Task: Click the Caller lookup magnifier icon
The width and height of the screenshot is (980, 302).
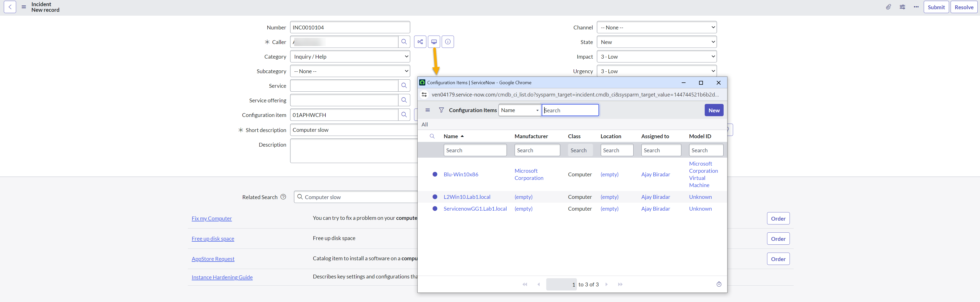Action: coord(404,42)
